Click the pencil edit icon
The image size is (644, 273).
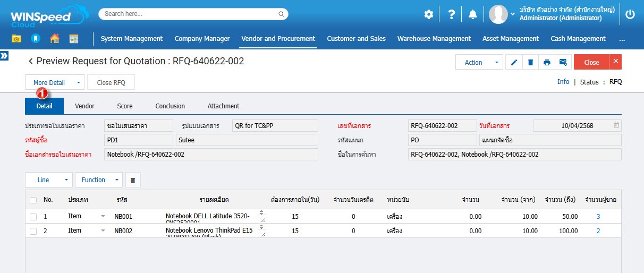(x=514, y=62)
